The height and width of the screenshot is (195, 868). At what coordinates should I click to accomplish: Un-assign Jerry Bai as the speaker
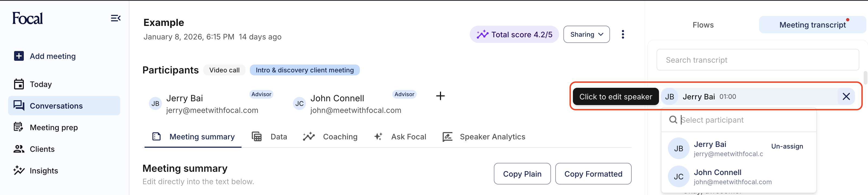[x=787, y=146]
